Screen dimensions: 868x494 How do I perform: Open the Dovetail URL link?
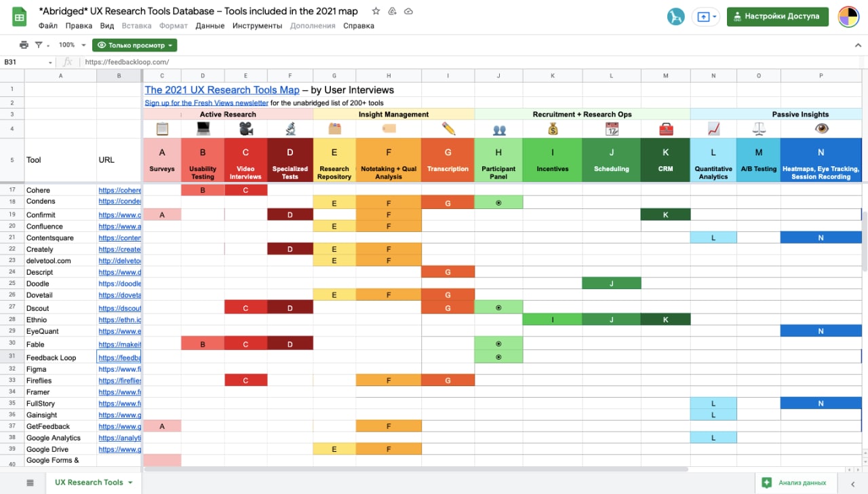119,295
